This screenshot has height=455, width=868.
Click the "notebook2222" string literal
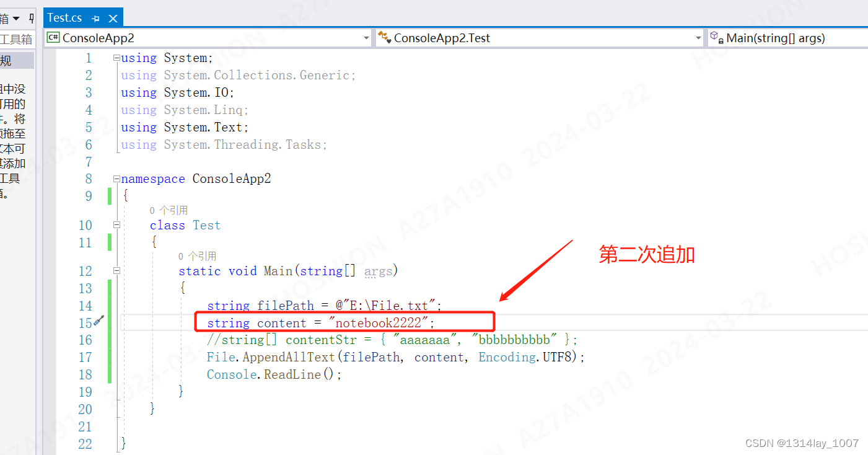(379, 323)
